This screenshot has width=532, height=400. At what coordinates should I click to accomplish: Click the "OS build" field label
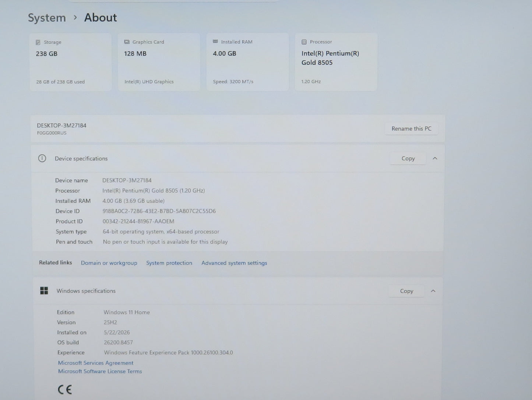pyautogui.click(x=68, y=342)
